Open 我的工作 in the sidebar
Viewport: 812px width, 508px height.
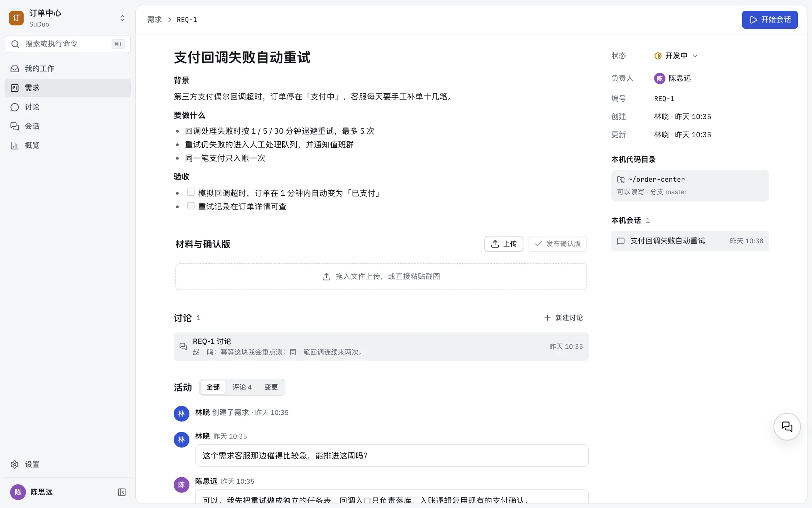click(x=68, y=69)
